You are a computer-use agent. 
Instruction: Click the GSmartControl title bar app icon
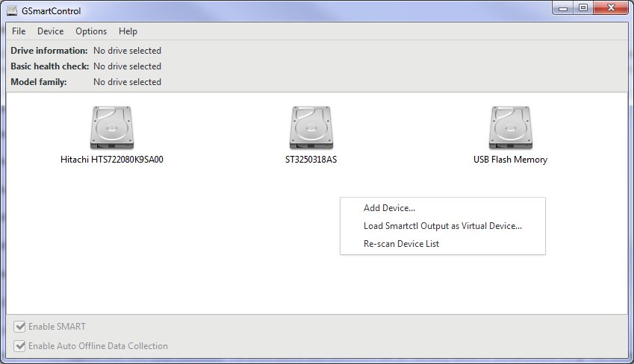[x=12, y=11]
